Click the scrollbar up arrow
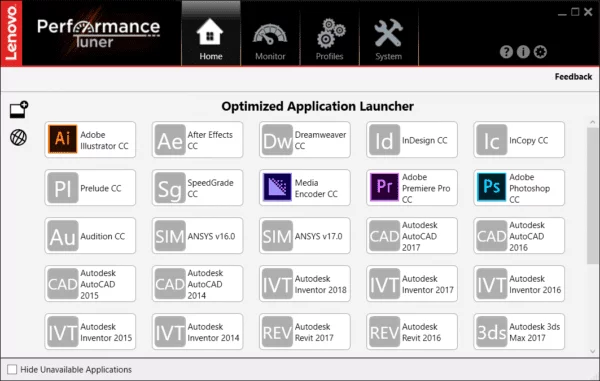 592,122
